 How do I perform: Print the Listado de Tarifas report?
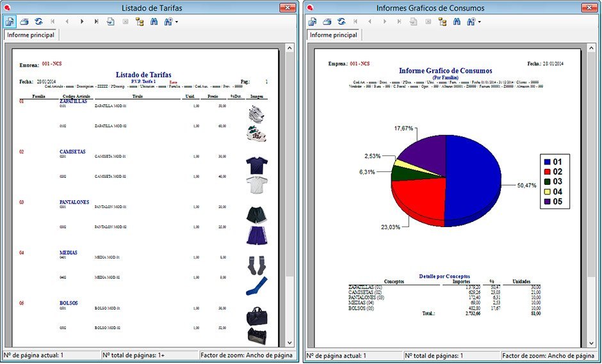24,21
